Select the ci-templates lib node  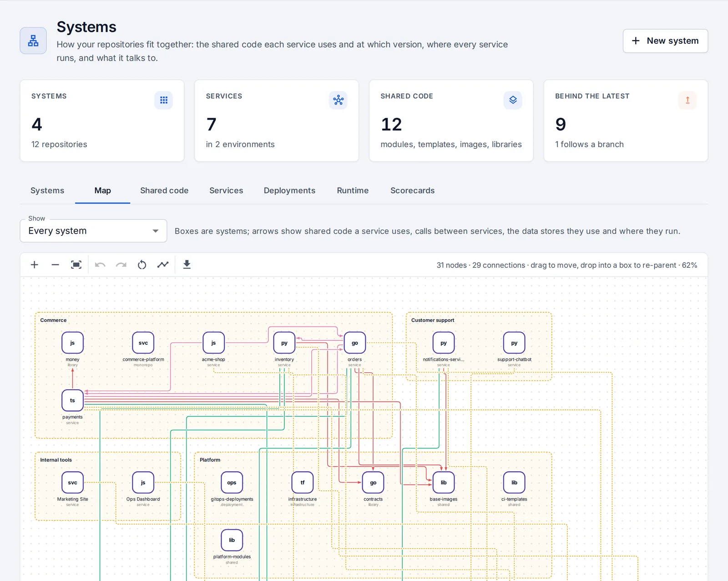point(514,483)
